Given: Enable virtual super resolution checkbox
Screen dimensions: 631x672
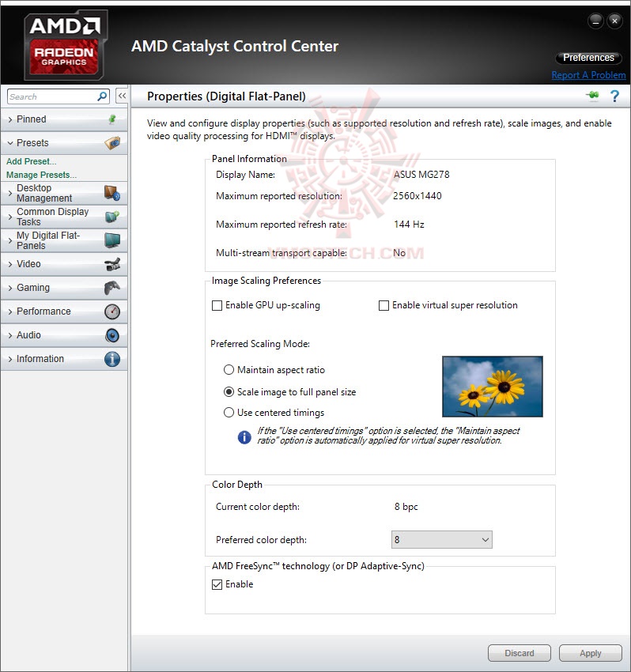Looking at the screenshot, I should pos(384,306).
